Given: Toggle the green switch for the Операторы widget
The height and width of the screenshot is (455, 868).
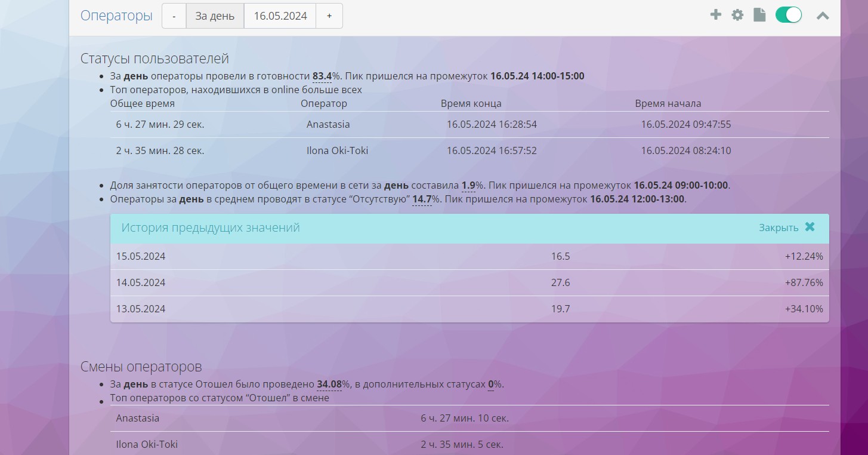Looking at the screenshot, I should [788, 15].
